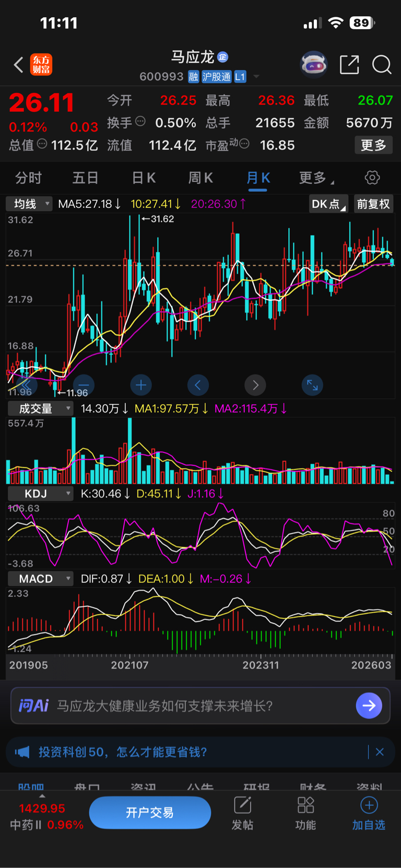Image resolution: width=401 pixels, height=868 pixels.
Task: Tap stock code 600993
Action: tap(161, 77)
